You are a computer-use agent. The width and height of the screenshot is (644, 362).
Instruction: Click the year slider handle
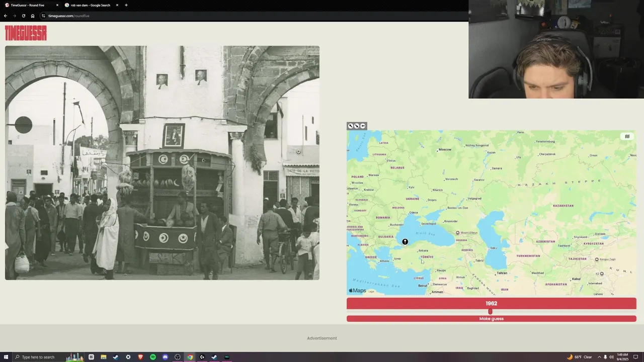[x=490, y=312]
